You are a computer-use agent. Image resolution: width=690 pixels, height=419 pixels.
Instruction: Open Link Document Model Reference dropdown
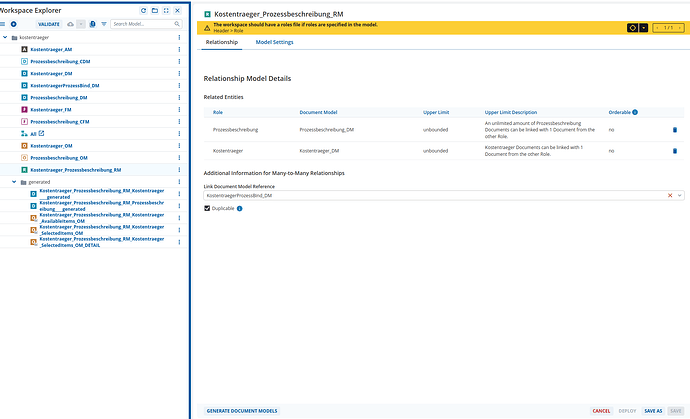click(679, 195)
